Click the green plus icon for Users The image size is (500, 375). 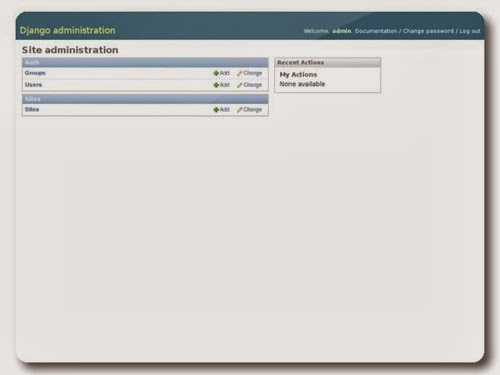point(216,85)
